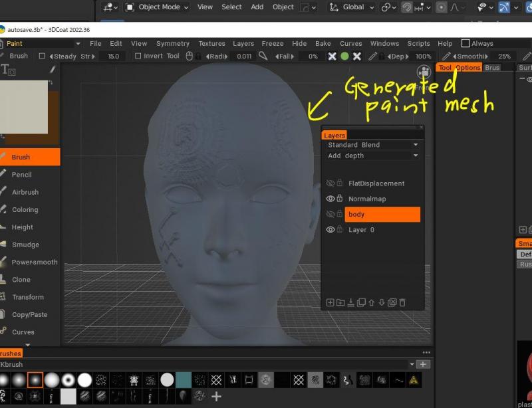
Task: Move layer up with the arrow icon
Action: pos(372,303)
